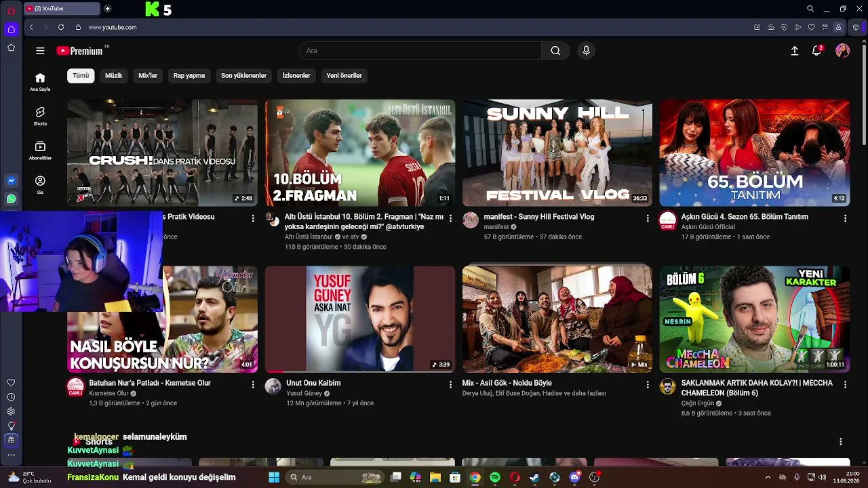Screen dimensions: 868x488
Task: Open Opera sidebar history clock icon
Action: pyautogui.click(x=11, y=397)
